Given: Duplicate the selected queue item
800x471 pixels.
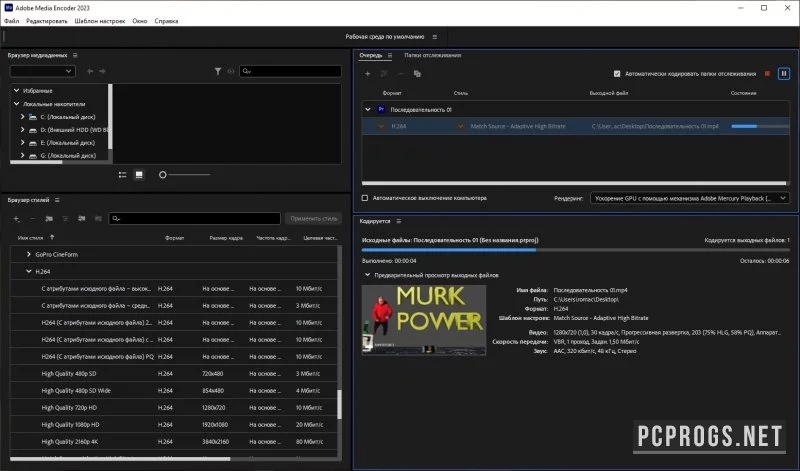Looking at the screenshot, I should click(x=417, y=74).
